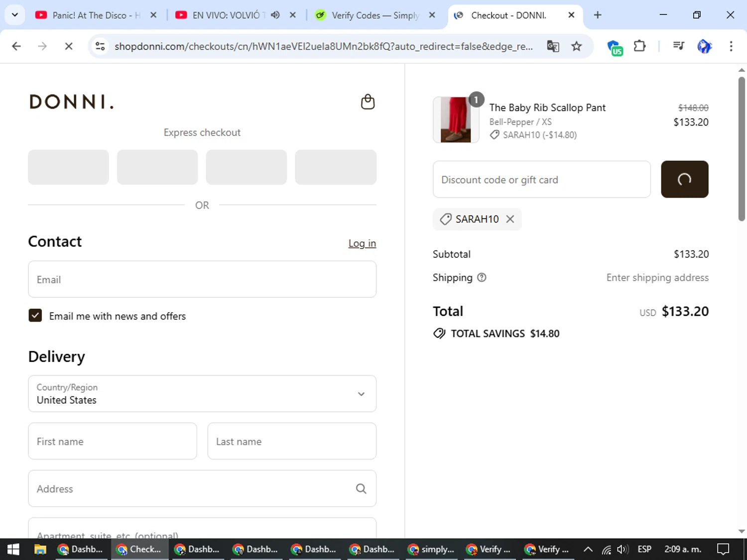This screenshot has height=560, width=747.
Task: Focus the Email input field
Action: pyautogui.click(x=202, y=279)
